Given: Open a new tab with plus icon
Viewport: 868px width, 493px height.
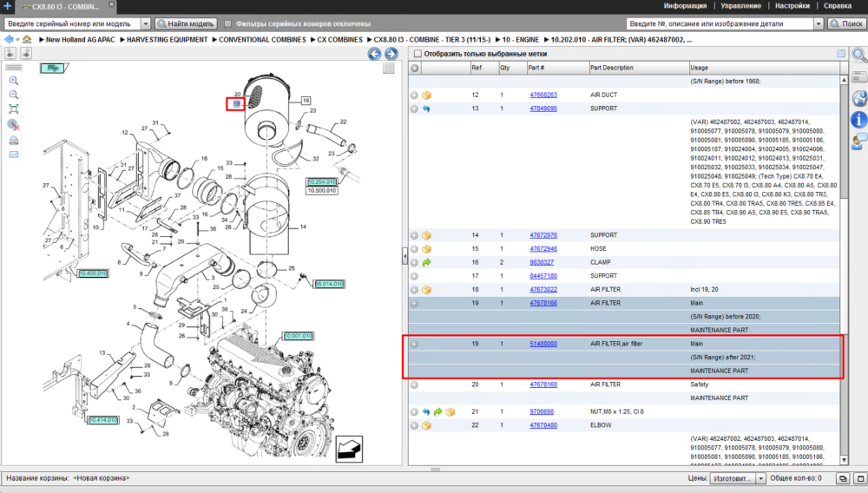Looking at the screenshot, I should pos(8,6).
